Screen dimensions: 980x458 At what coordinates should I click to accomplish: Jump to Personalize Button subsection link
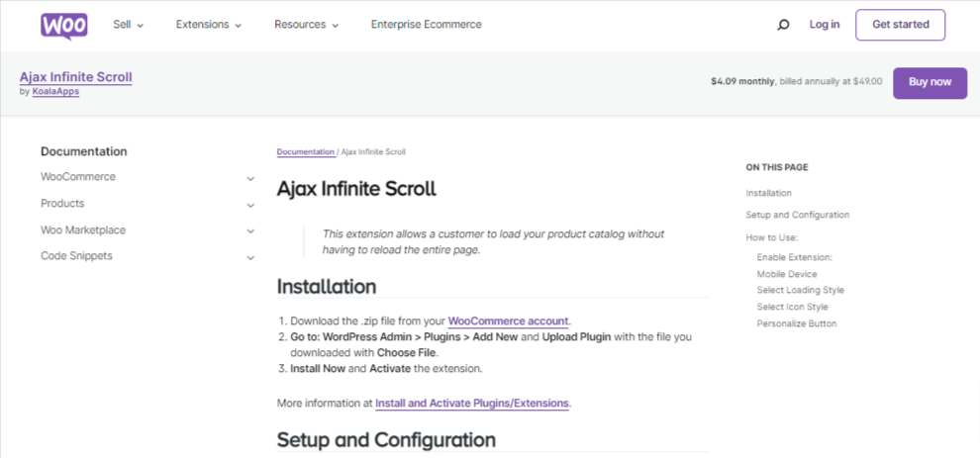click(797, 323)
